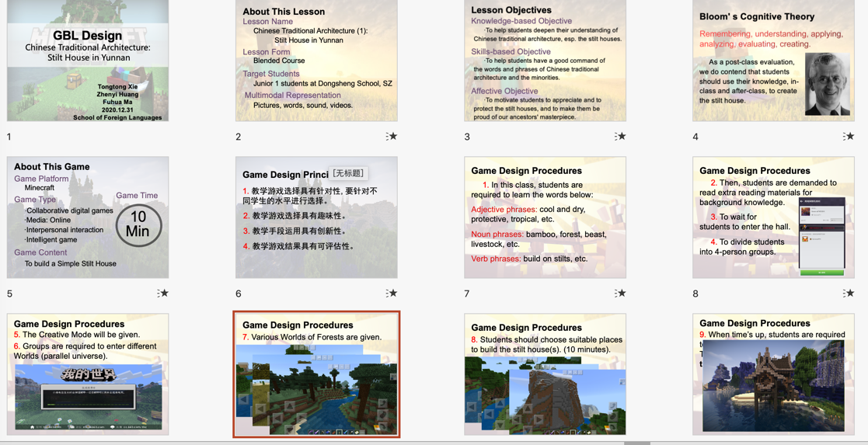Select the "When time's up" slide thumbnail
The image size is (868, 445).
pyautogui.click(x=773, y=374)
